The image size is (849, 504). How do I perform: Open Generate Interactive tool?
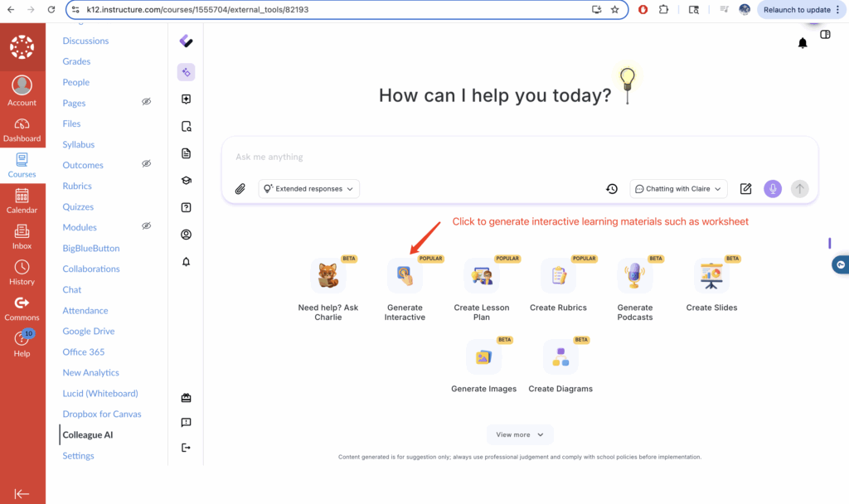pos(405,276)
